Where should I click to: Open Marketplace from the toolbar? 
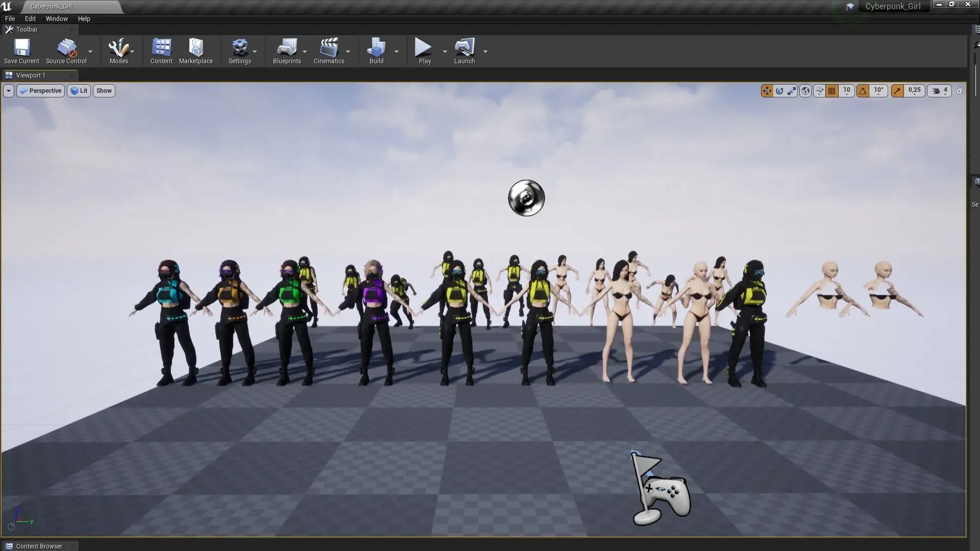click(x=195, y=51)
